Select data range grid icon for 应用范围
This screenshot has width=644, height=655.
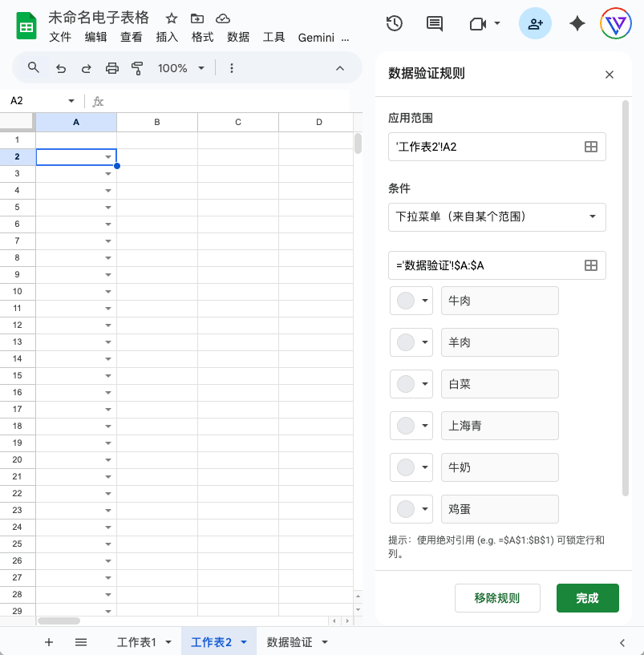[x=590, y=147]
